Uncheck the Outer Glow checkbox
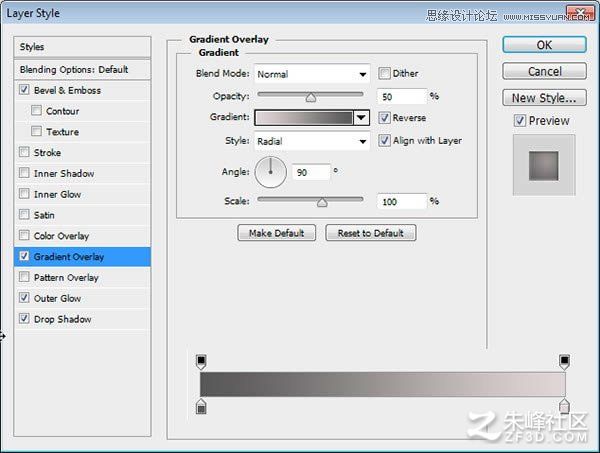 [x=24, y=297]
